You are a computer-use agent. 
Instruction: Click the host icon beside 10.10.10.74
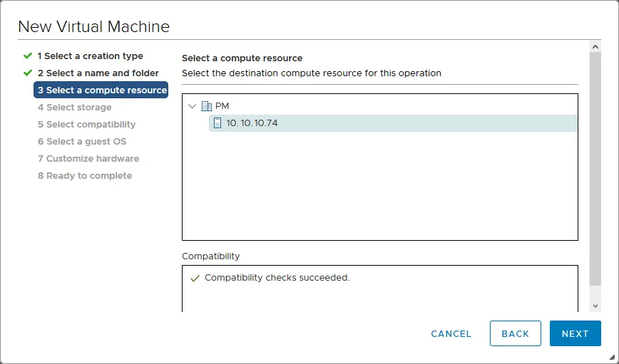click(x=218, y=123)
